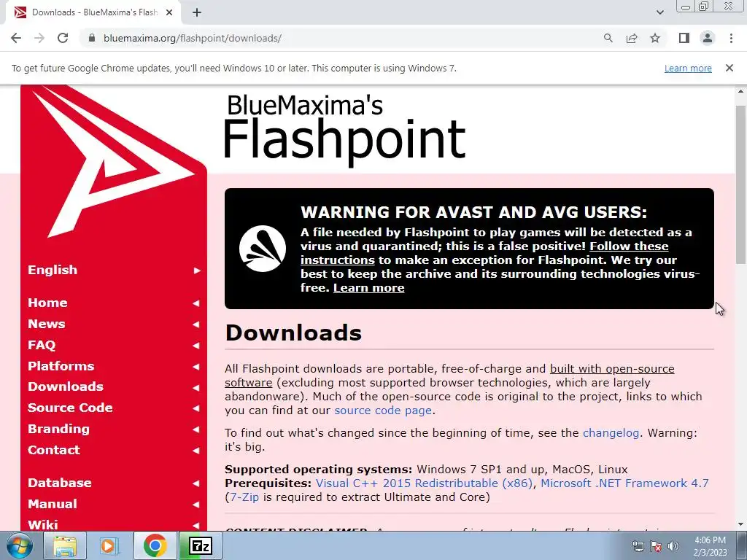Expand the English language selector arrow

tap(197, 271)
